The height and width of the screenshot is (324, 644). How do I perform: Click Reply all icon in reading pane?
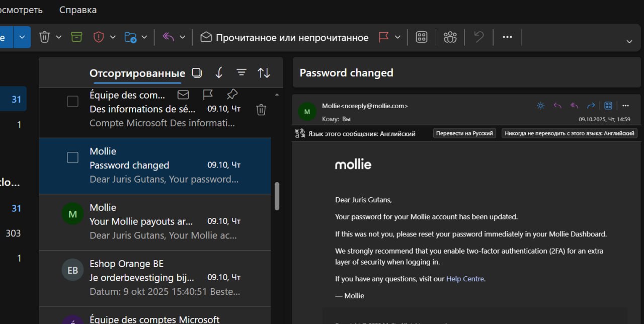[574, 106]
